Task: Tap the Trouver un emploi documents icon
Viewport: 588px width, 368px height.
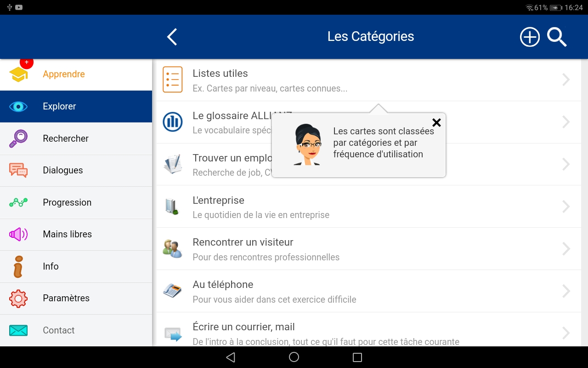Action: click(x=173, y=164)
